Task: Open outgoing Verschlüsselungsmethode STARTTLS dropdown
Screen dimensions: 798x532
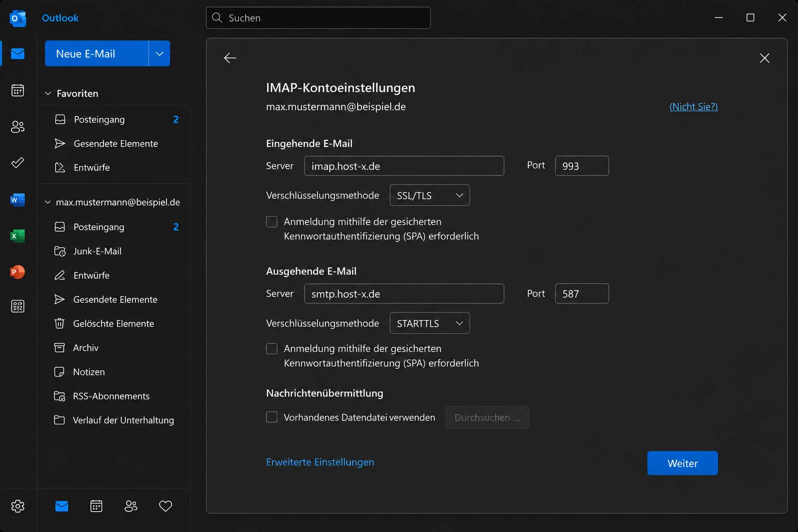Action: 430,323
